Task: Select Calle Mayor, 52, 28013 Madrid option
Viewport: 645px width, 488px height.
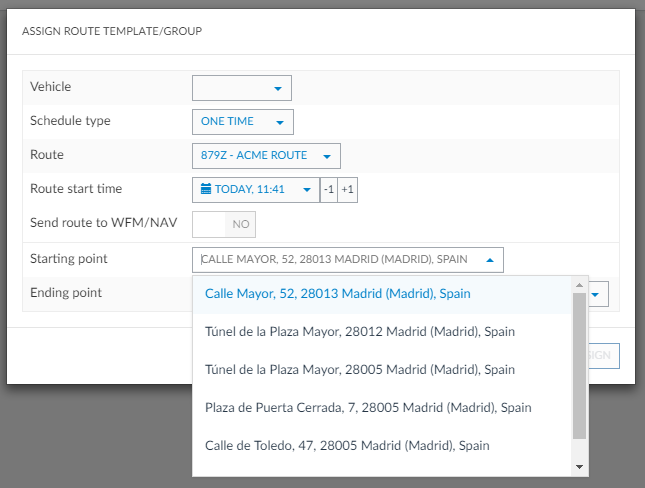Action: pos(338,294)
